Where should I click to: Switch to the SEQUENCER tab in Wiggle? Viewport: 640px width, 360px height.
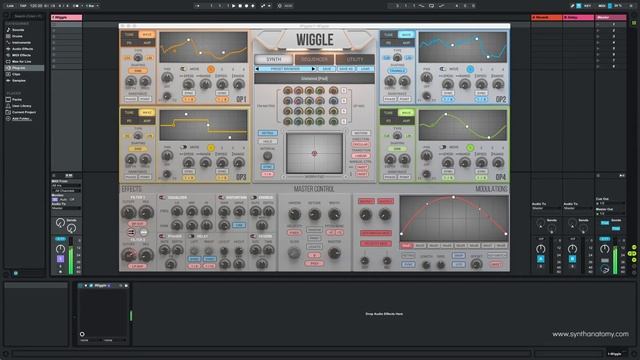pyautogui.click(x=314, y=59)
